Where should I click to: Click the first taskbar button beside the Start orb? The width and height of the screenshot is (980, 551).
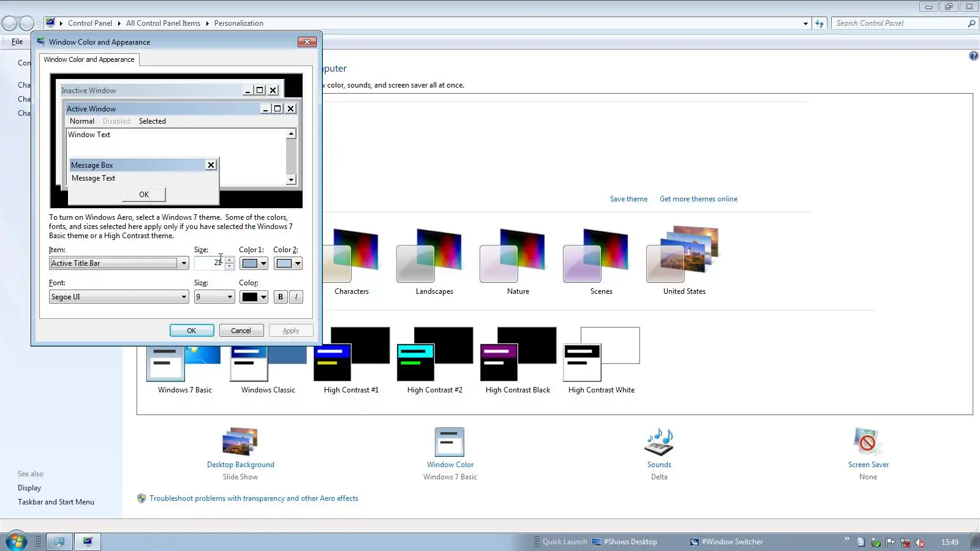point(59,542)
